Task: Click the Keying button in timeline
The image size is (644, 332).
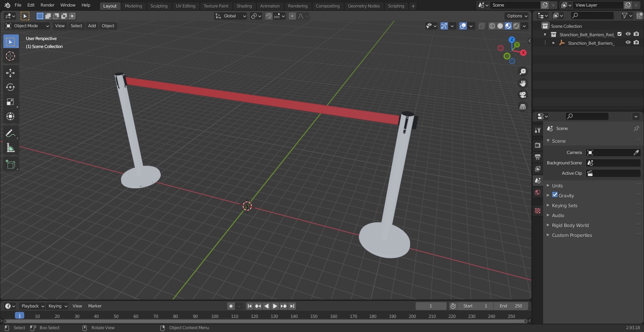Action: [x=58, y=306]
